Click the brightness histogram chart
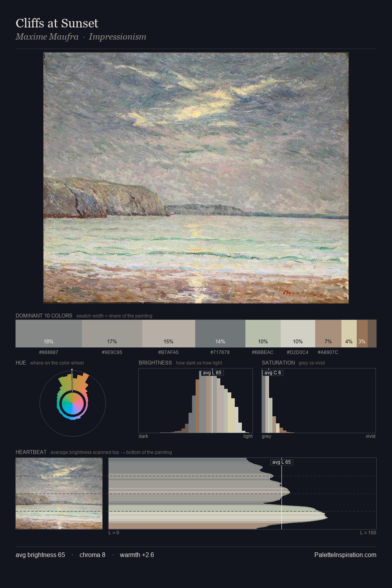 click(196, 401)
